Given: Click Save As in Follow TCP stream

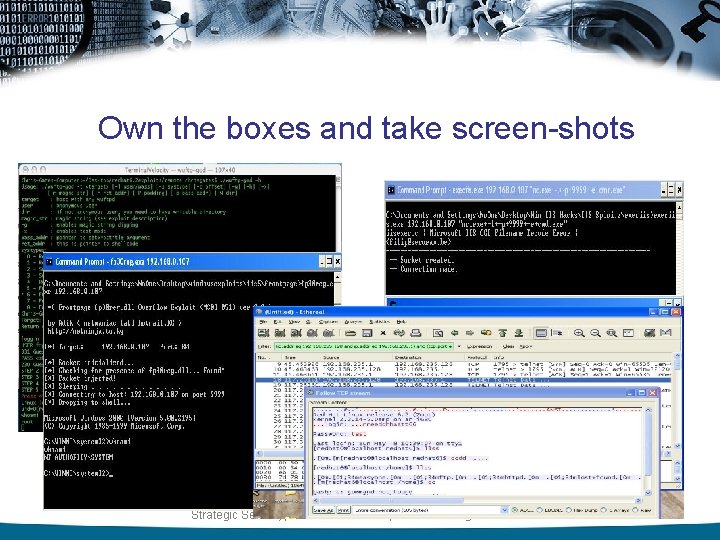Looking at the screenshot, I should pos(324,510).
